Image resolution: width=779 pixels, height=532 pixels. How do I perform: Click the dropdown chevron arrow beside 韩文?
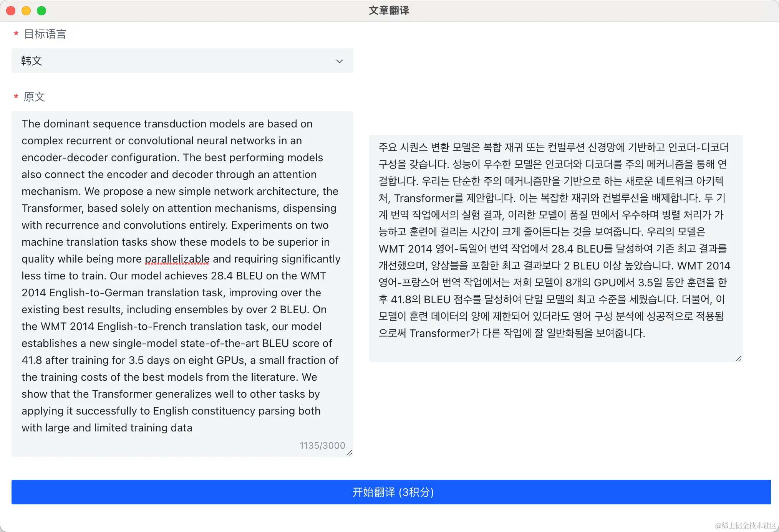[340, 61]
